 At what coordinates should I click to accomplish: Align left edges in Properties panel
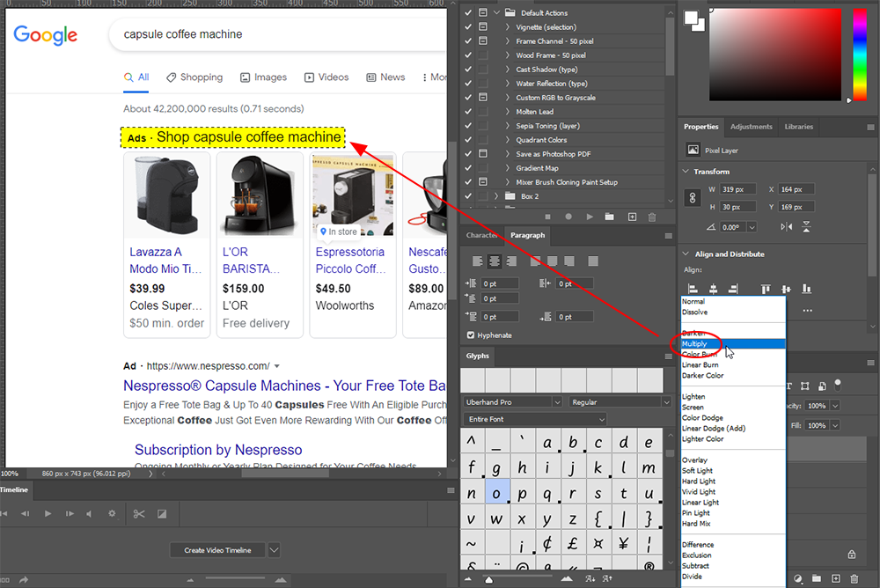click(693, 289)
